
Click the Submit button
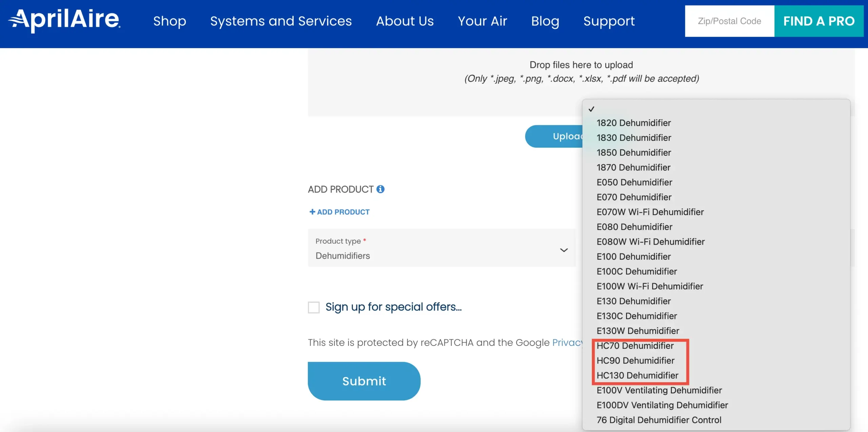pos(364,381)
